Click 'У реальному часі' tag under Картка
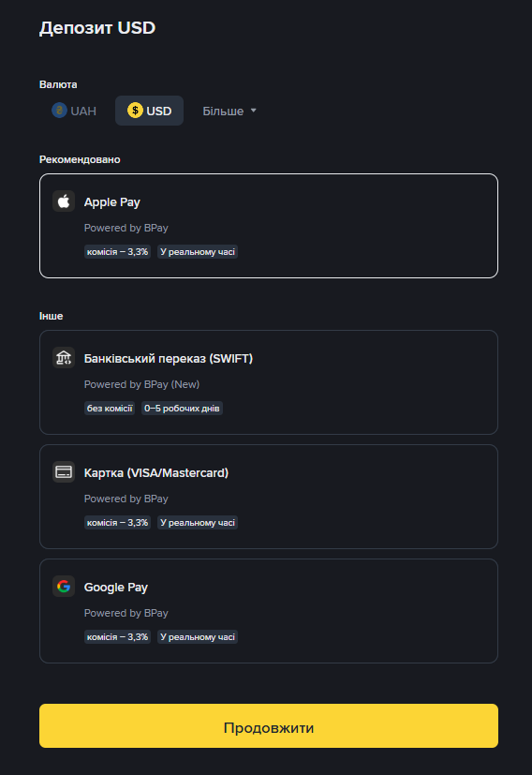Viewport: 532px width, 775px height. coord(198,522)
